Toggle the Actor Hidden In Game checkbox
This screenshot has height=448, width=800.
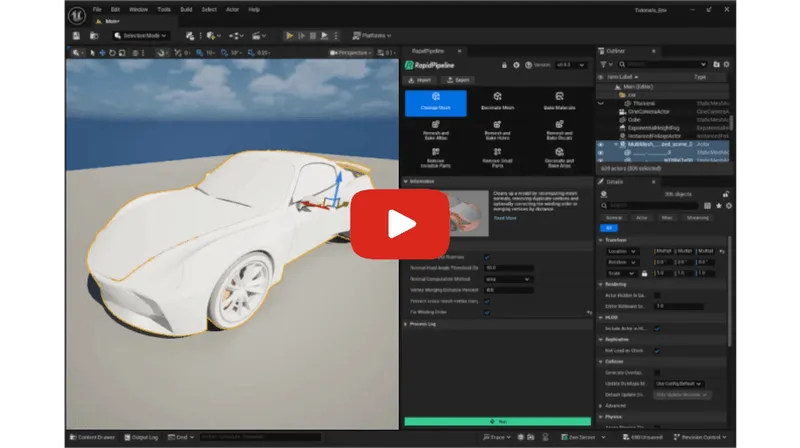(657, 295)
